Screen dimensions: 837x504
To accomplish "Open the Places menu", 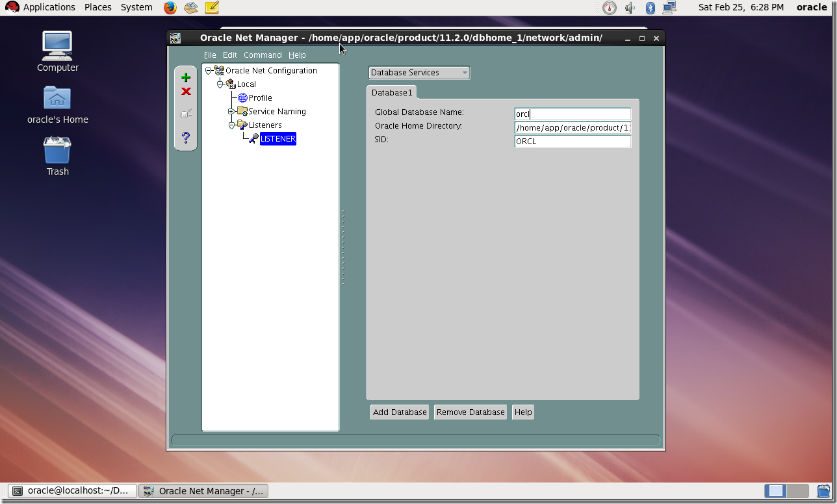I will coord(98,7).
